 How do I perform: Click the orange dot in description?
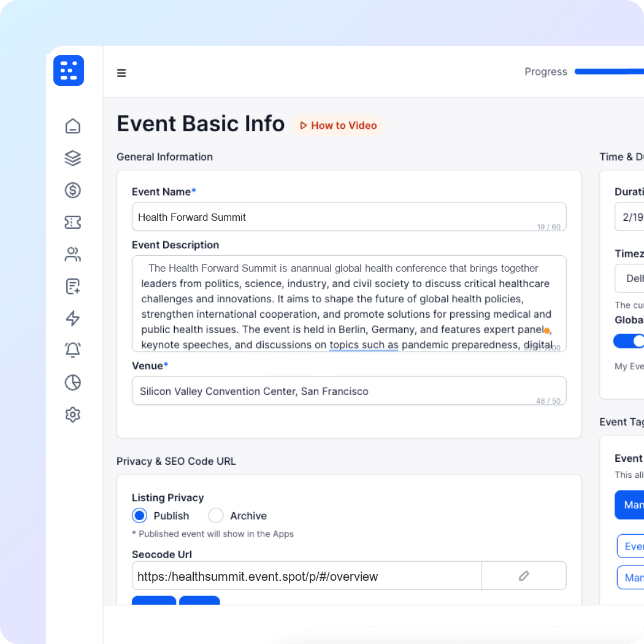click(x=546, y=331)
